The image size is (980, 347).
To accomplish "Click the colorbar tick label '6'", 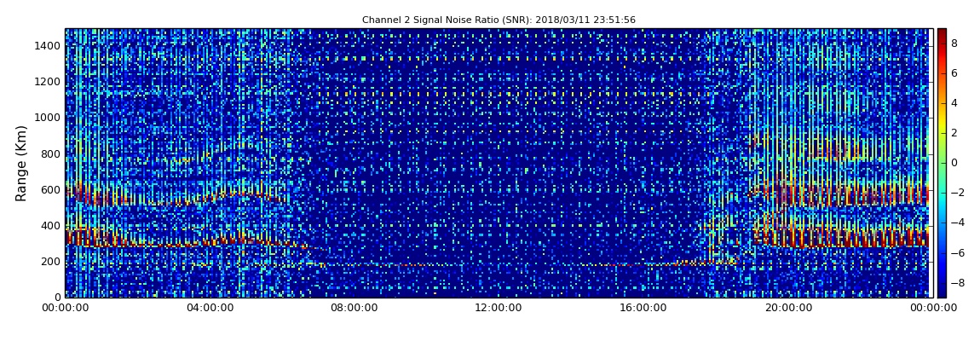I will [x=954, y=73].
